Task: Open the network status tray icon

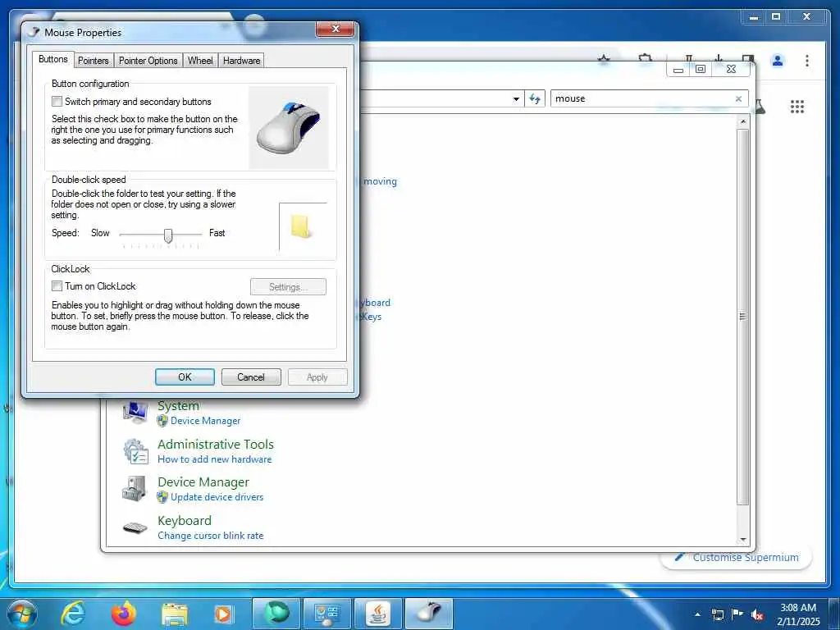Action: [717, 614]
